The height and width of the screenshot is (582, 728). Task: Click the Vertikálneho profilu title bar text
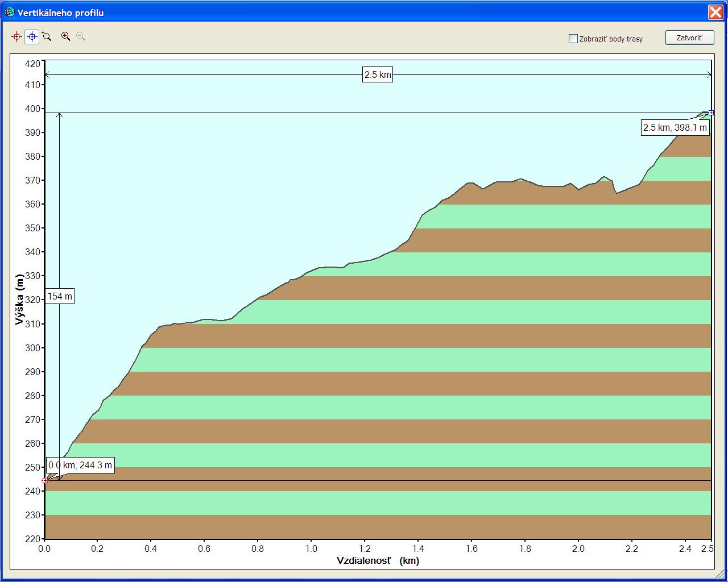60,13
